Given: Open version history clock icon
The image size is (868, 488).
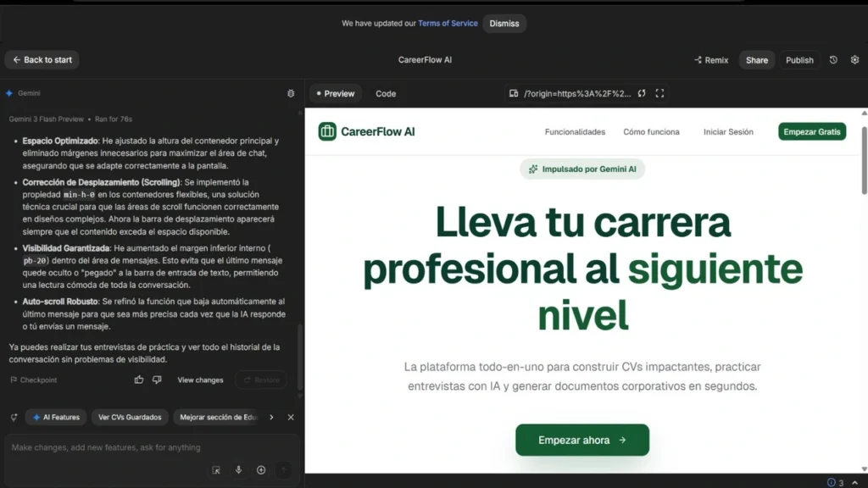Looking at the screenshot, I should [833, 60].
